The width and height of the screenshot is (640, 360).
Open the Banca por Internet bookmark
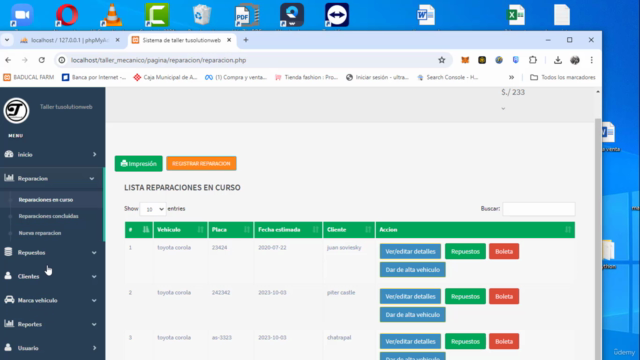coord(94,77)
